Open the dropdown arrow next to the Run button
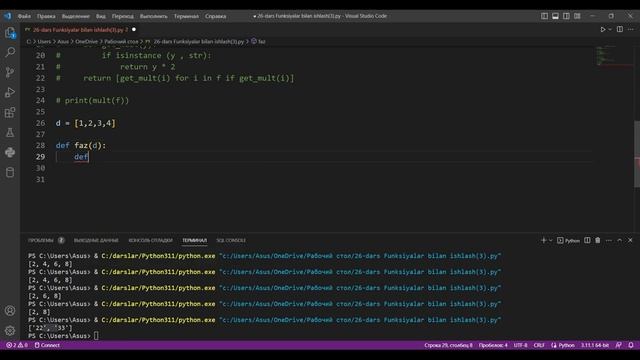This screenshot has height=360, width=640. pyautogui.click(x=610, y=29)
